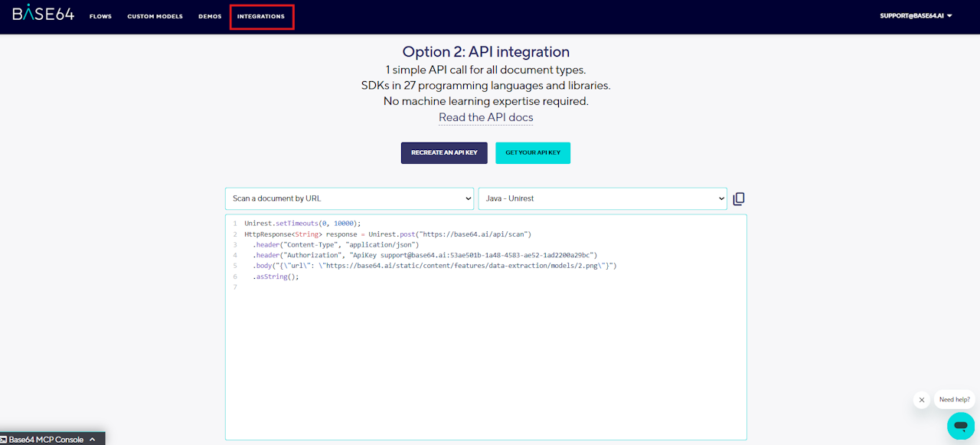
Task: Click the Unirest.post URL line in the code
Action: [x=387, y=234]
